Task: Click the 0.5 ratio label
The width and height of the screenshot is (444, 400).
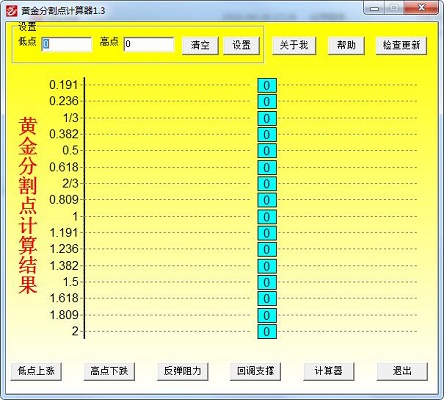Action: (x=70, y=150)
